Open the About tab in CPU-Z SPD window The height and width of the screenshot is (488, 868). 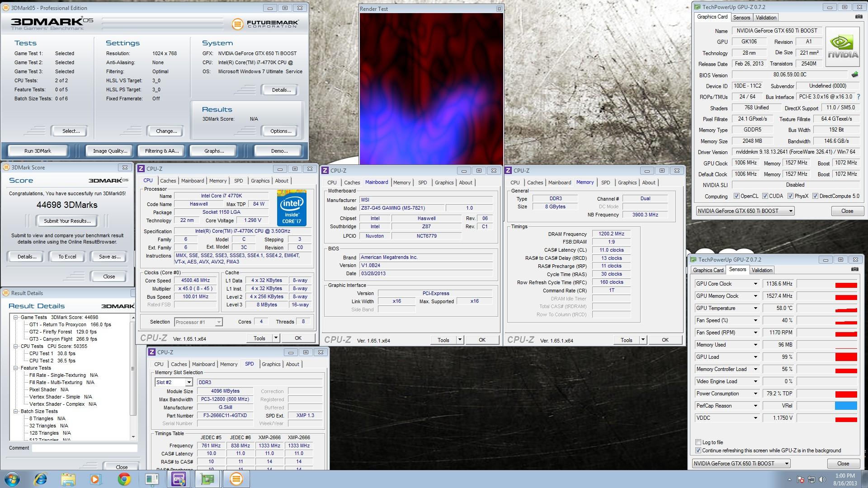click(x=292, y=364)
